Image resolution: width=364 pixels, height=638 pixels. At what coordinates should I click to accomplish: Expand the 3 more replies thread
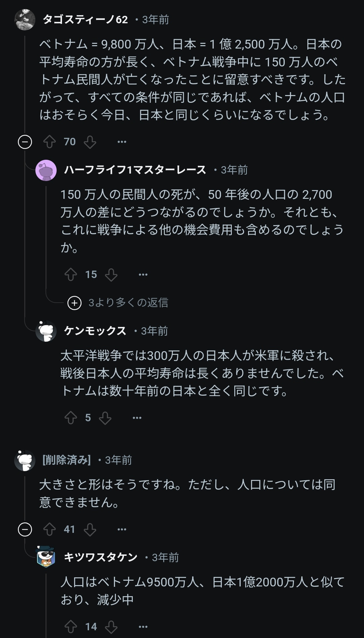(74, 303)
